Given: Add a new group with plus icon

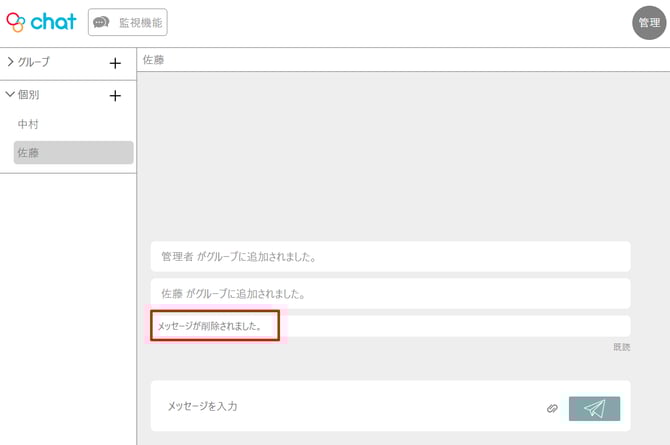Looking at the screenshot, I should click(115, 63).
